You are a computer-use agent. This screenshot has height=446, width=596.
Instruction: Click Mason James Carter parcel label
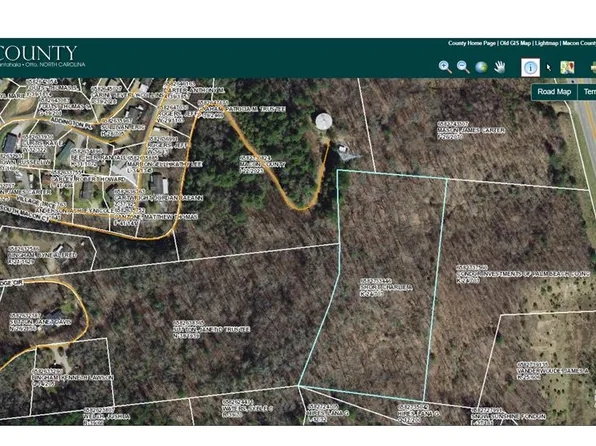click(x=471, y=130)
